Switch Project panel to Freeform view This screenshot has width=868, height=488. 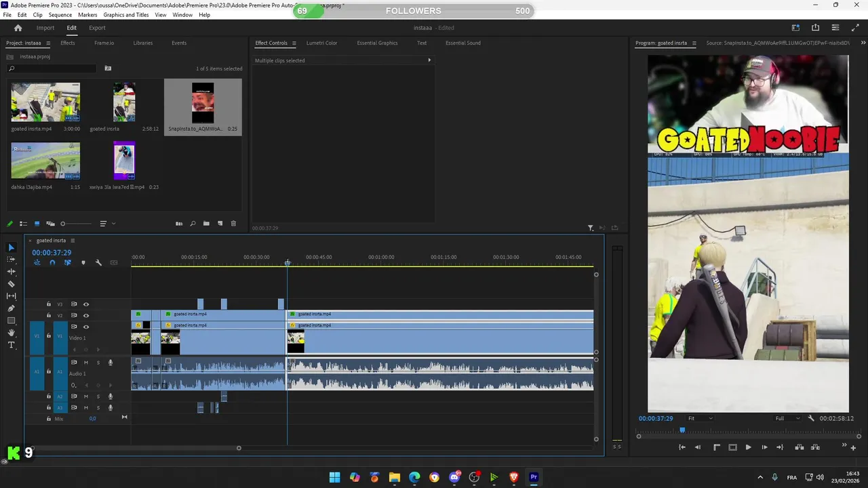click(x=50, y=224)
